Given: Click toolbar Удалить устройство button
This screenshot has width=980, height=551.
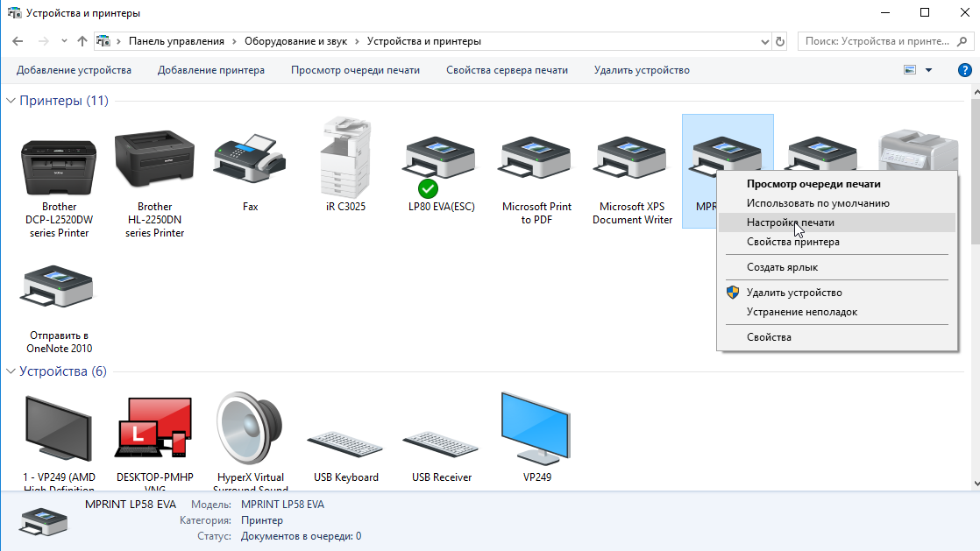Looking at the screenshot, I should 642,70.
